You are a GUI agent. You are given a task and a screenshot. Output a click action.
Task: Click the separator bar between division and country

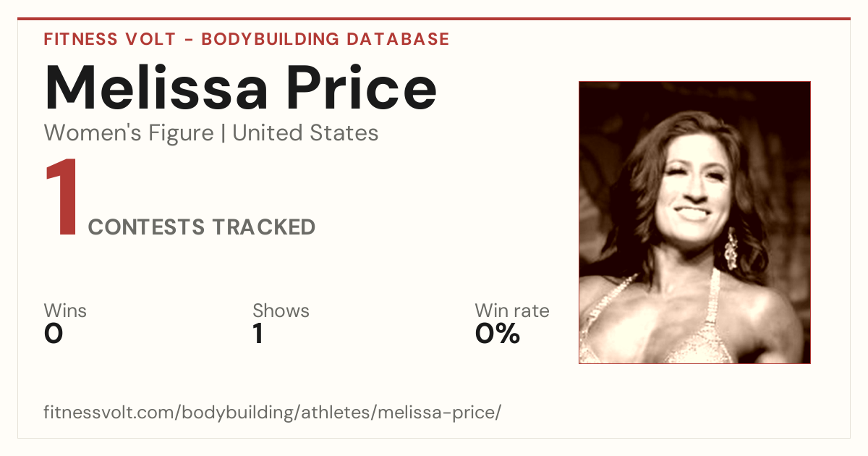223,133
